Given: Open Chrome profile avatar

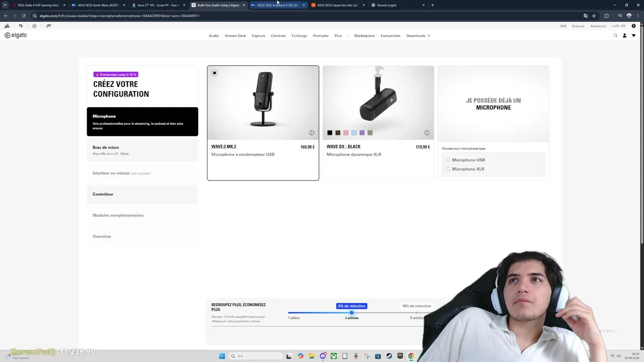Looking at the screenshot, I should [629, 16].
